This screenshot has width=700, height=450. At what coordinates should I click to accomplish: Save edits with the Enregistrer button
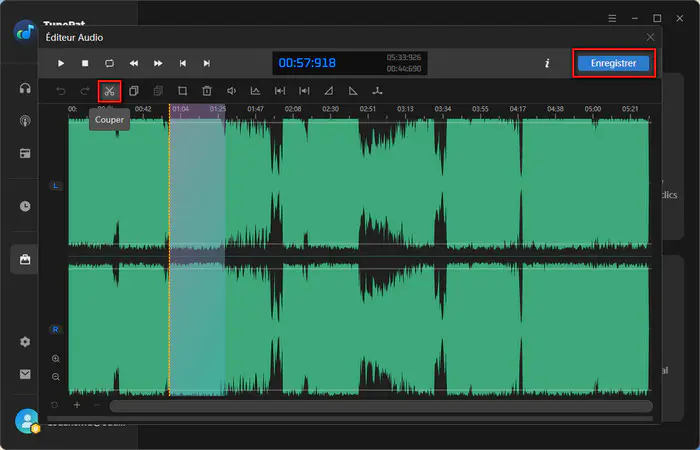click(x=613, y=63)
